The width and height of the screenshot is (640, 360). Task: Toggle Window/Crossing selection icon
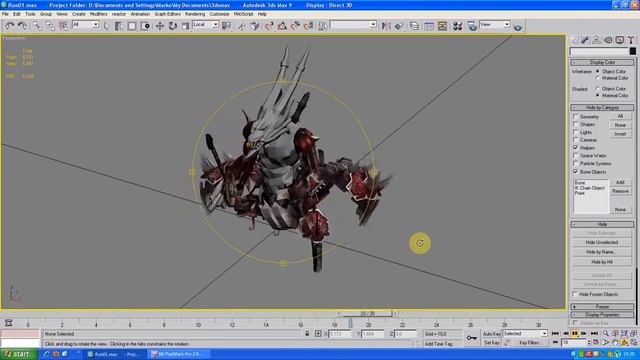tap(145, 26)
